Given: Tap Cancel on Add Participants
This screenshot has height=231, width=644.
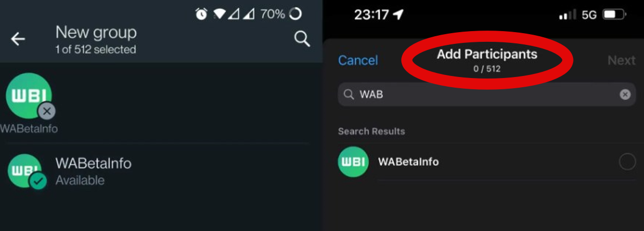Looking at the screenshot, I should click(x=358, y=60).
